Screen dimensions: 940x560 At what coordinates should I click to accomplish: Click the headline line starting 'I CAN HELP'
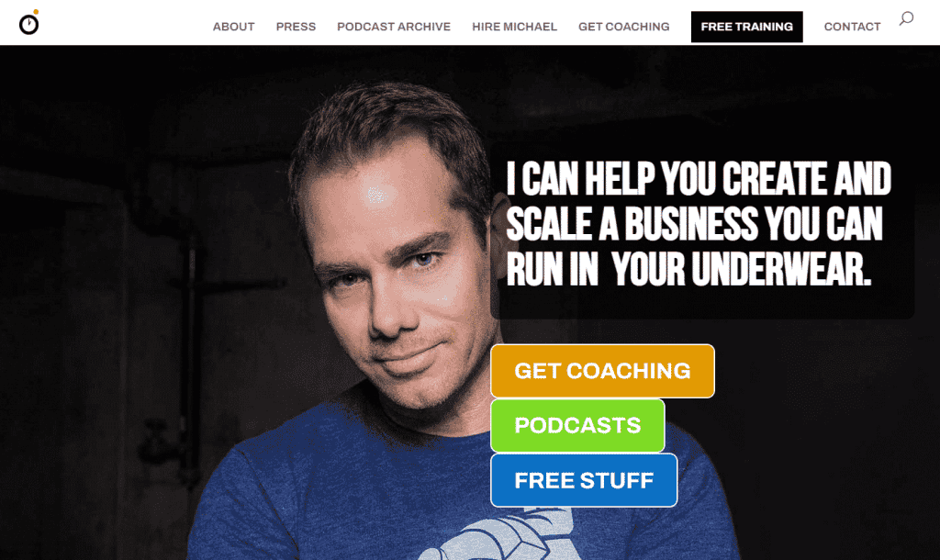coord(699,179)
